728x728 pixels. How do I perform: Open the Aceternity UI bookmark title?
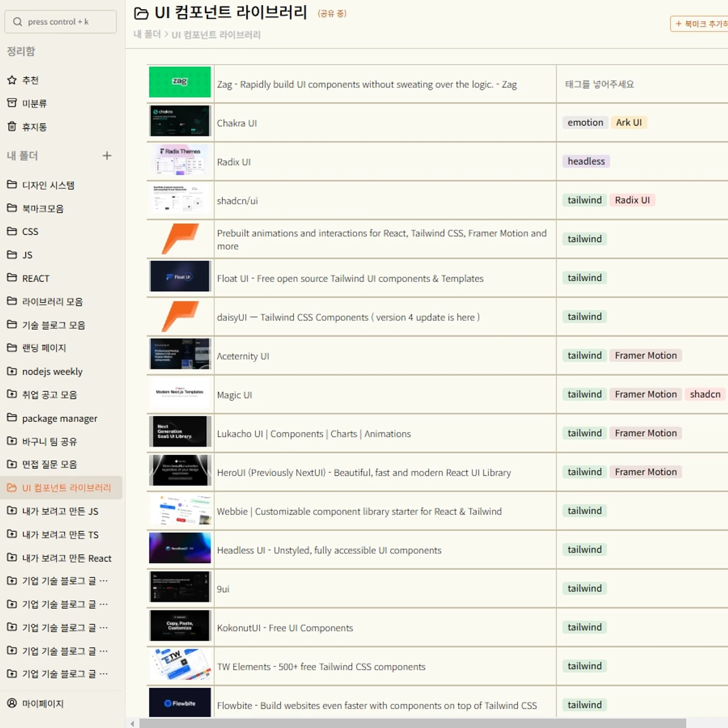tap(243, 356)
